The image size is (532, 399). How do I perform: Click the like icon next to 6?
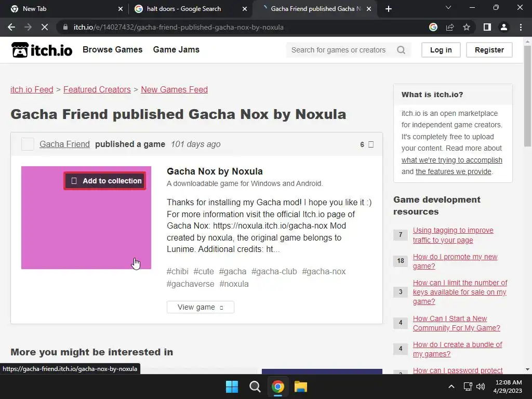coord(371,144)
